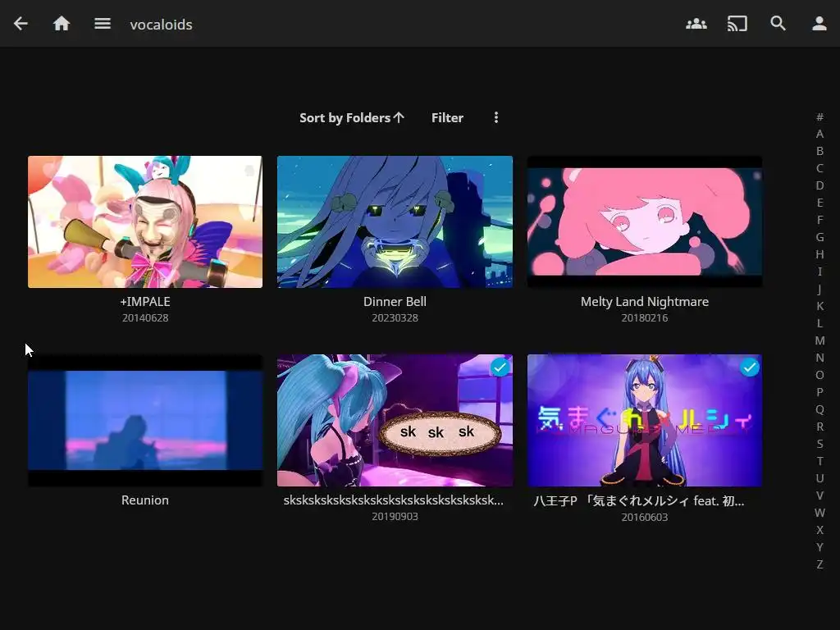Jump to letter Z in alphabet picker
840x630 pixels.
(x=819, y=564)
